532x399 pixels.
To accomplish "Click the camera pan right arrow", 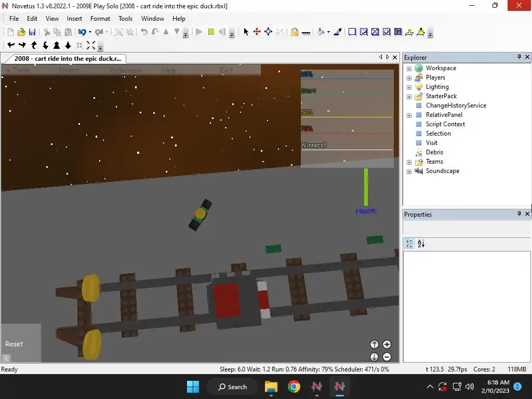I will click(x=22, y=45).
